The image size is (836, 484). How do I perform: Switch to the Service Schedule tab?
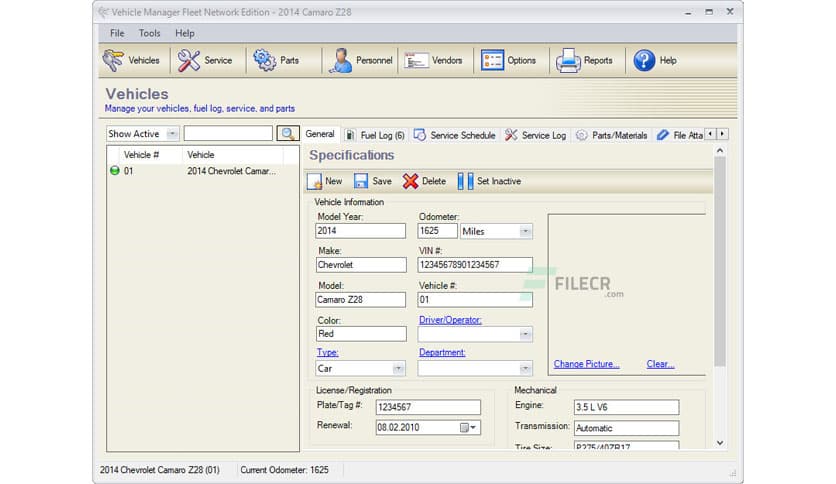[455, 135]
